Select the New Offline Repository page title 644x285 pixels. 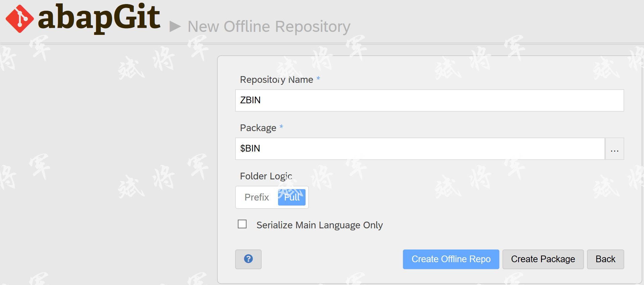coord(269,26)
